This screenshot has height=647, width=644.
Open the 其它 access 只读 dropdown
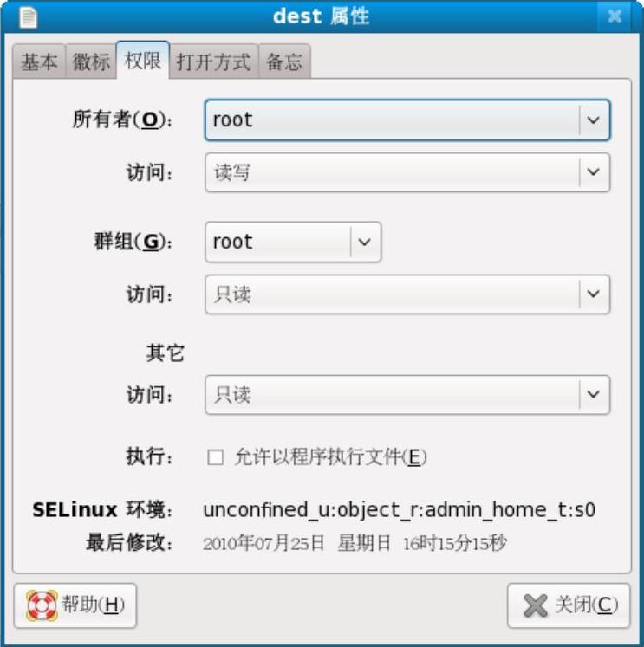click(407, 394)
